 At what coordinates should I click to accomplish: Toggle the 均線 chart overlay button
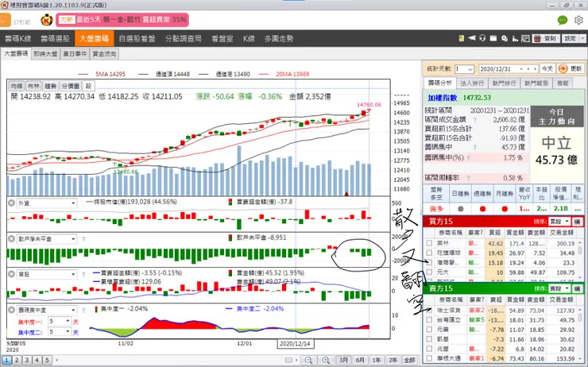pos(17,86)
